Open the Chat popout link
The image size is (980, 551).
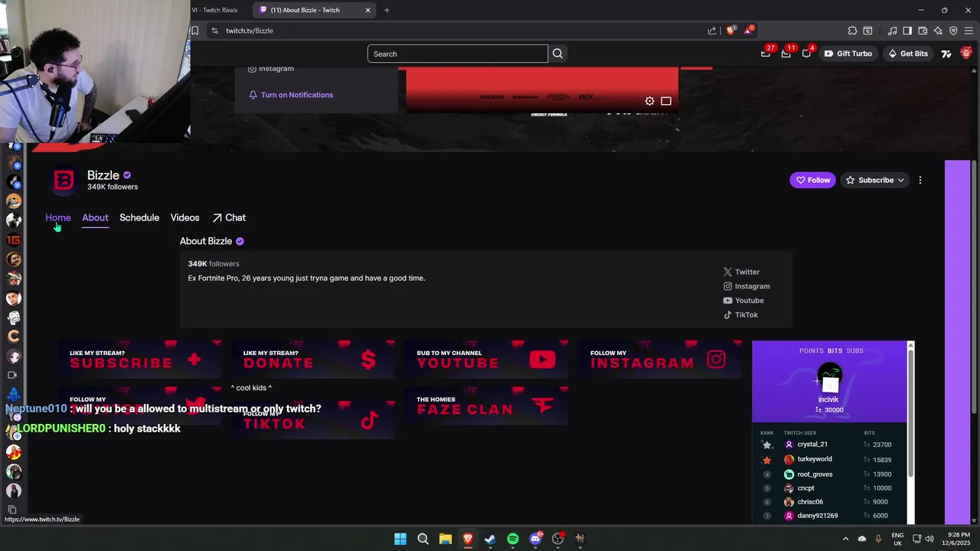(x=229, y=217)
